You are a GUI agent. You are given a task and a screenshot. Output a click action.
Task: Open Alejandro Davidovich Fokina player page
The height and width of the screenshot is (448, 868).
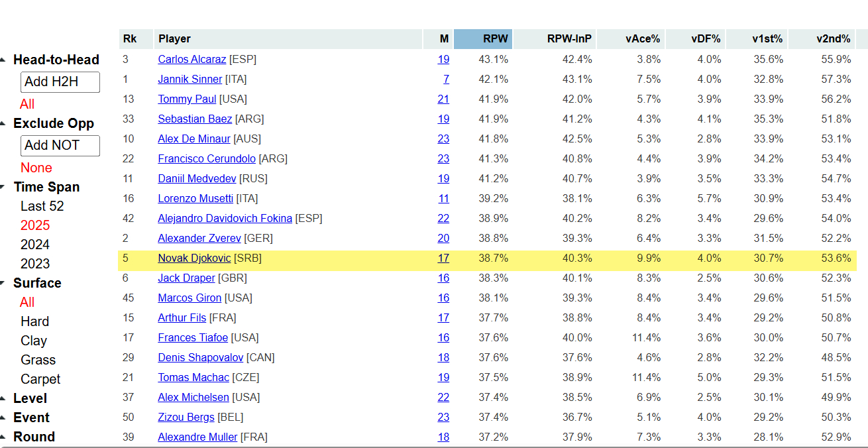(225, 218)
